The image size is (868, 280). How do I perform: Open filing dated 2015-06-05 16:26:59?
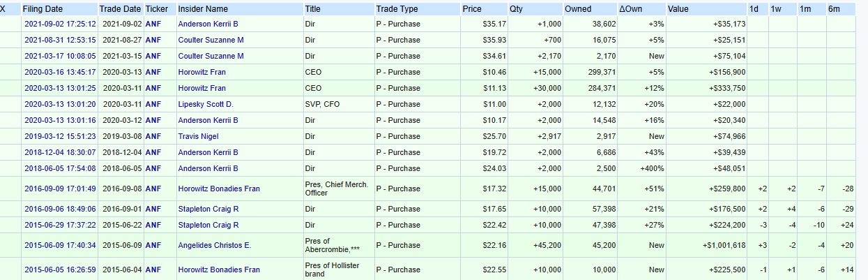(x=60, y=270)
